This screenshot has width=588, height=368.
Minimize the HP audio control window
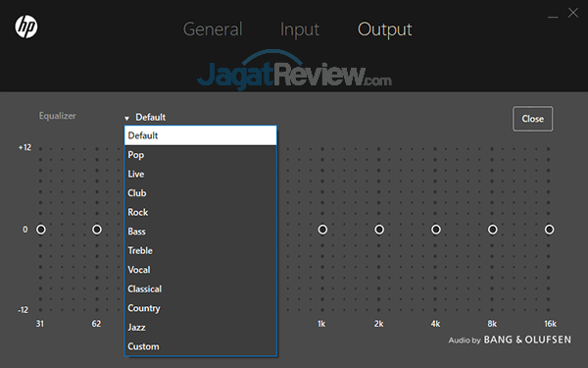tap(553, 15)
